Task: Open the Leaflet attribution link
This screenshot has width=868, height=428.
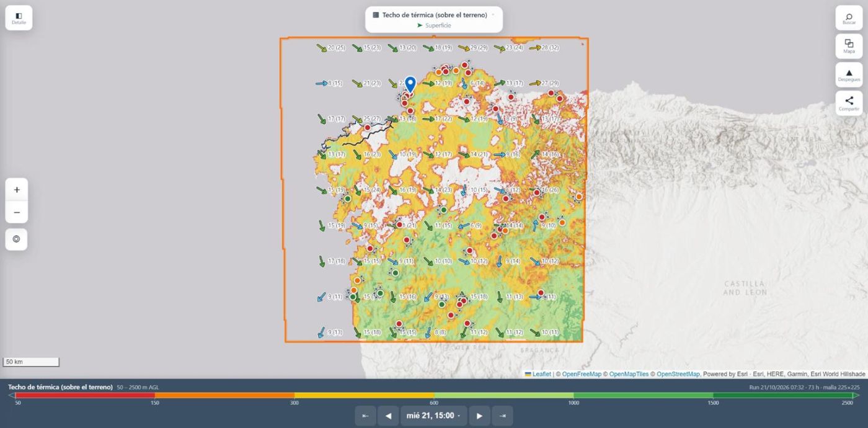Action: pos(538,374)
